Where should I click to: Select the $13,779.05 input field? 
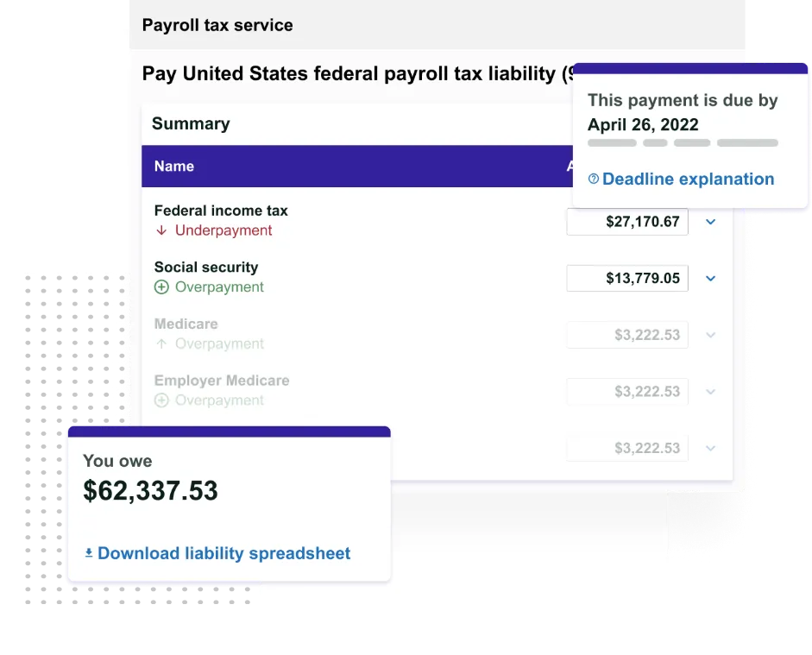[x=626, y=278]
